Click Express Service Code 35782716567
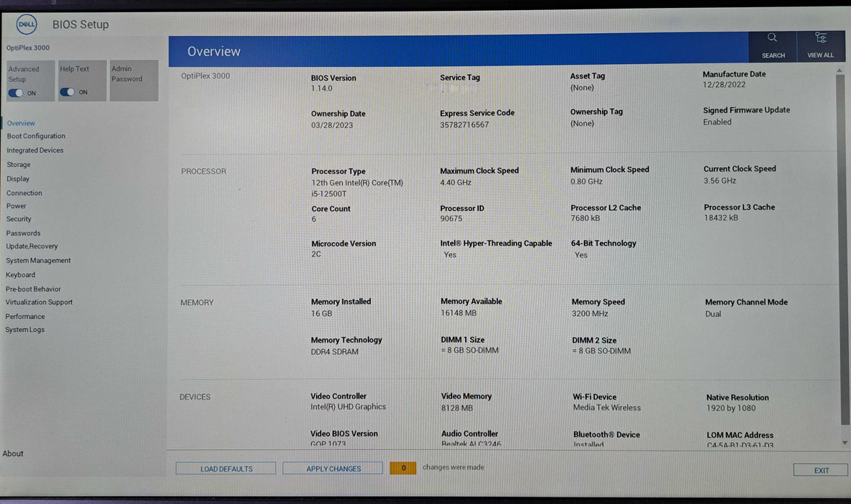 tap(464, 125)
